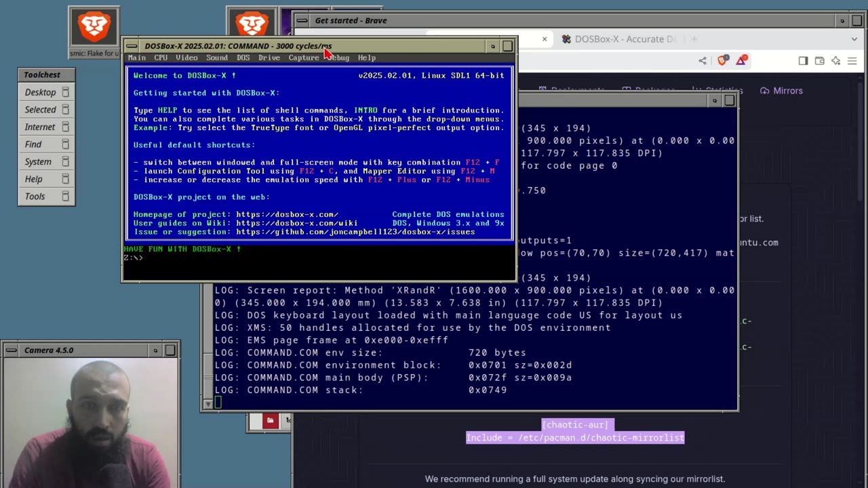Open the Brave Rewards triangle icon
This screenshot has height=488, width=868.
[741, 60]
